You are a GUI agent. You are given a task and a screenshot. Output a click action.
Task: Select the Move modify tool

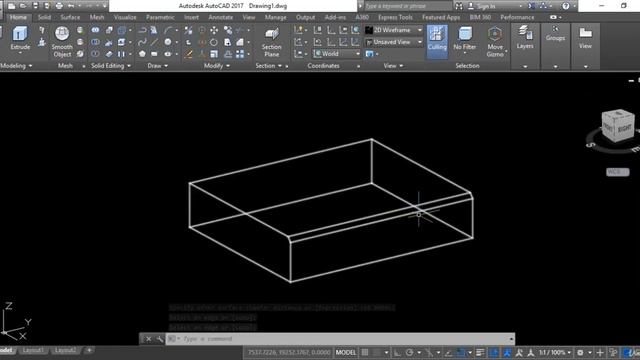pyautogui.click(x=214, y=30)
